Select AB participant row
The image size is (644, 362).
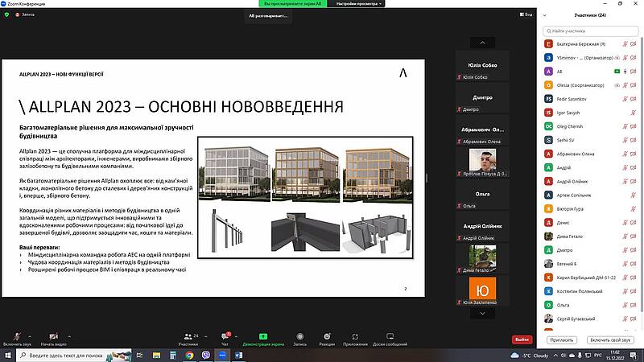click(590, 72)
